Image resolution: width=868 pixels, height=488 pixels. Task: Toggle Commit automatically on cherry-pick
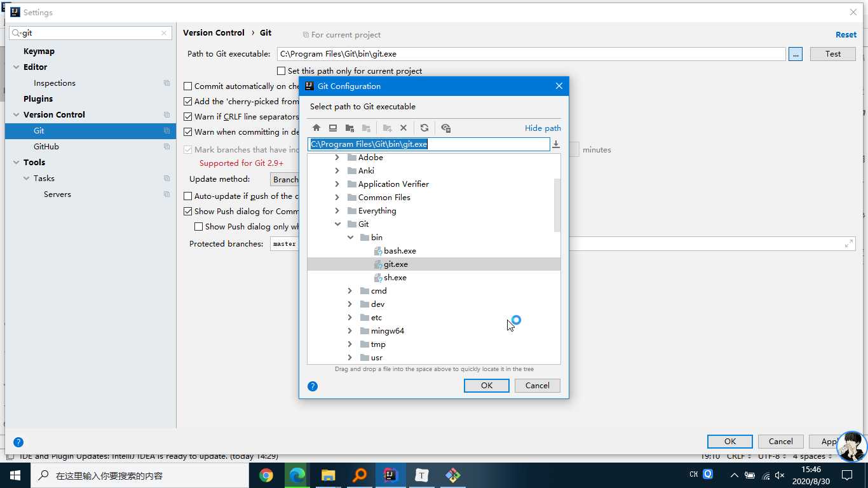[x=188, y=86]
